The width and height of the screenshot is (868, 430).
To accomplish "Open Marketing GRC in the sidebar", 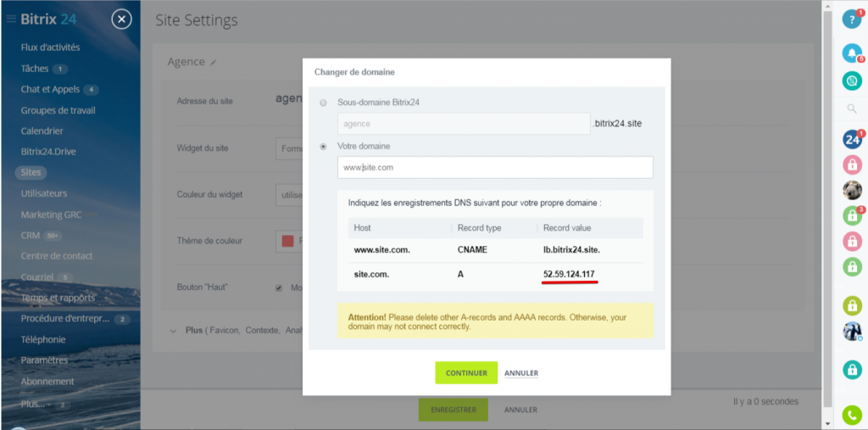I will (x=51, y=215).
